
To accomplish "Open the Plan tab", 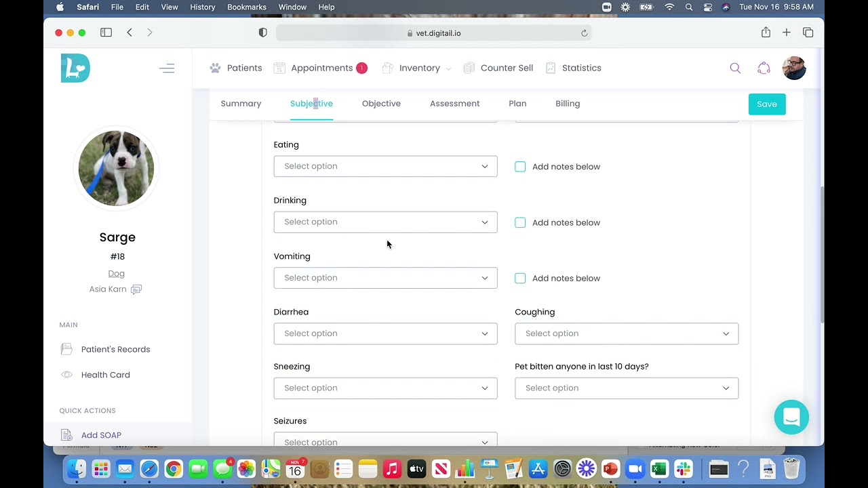I will pyautogui.click(x=517, y=104).
